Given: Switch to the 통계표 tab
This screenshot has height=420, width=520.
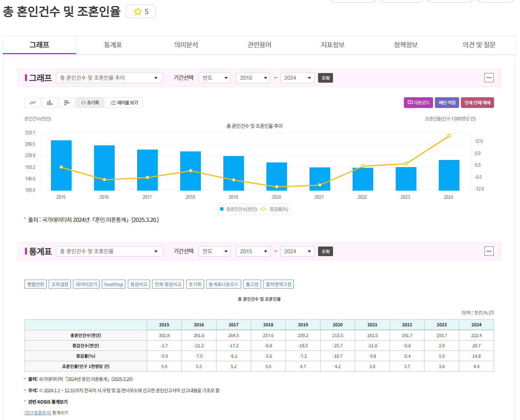Looking at the screenshot, I should click(x=113, y=45).
